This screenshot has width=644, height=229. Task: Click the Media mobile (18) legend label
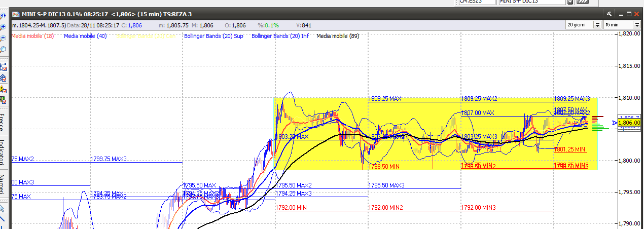[32, 36]
